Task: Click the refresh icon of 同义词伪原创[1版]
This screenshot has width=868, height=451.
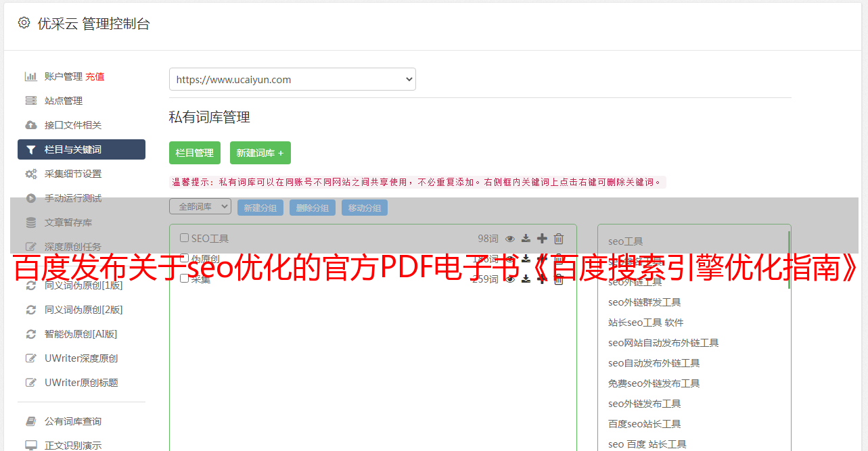Action: tap(30, 285)
